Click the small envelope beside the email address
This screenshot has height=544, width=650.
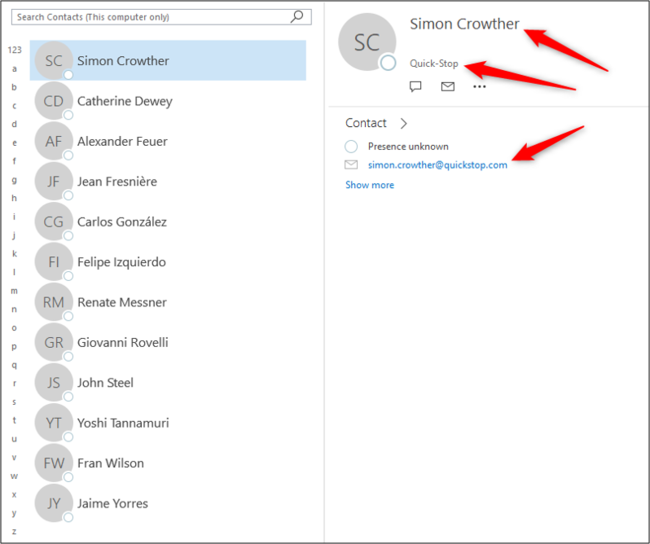351,165
